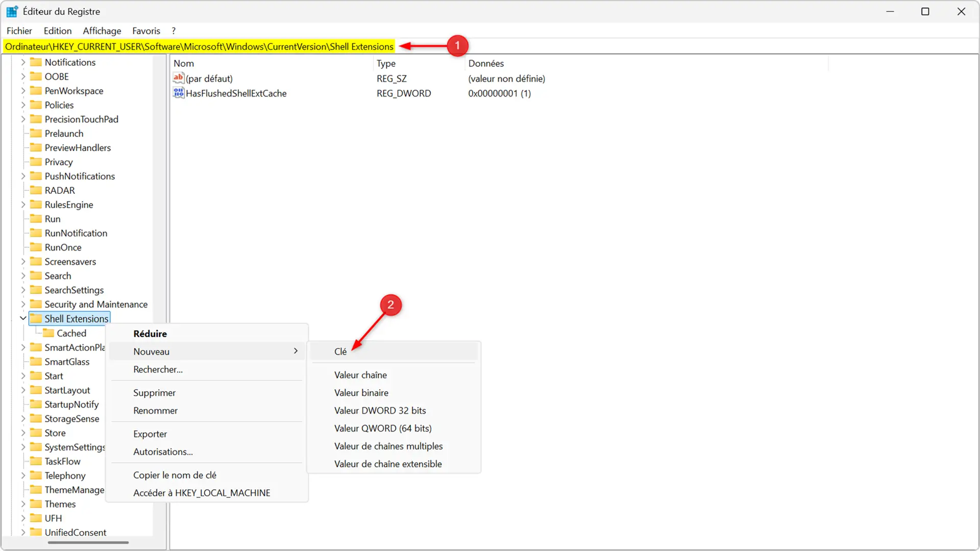
Task: Expand the Telephony key
Action: pyautogui.click(x=23, y=475)
